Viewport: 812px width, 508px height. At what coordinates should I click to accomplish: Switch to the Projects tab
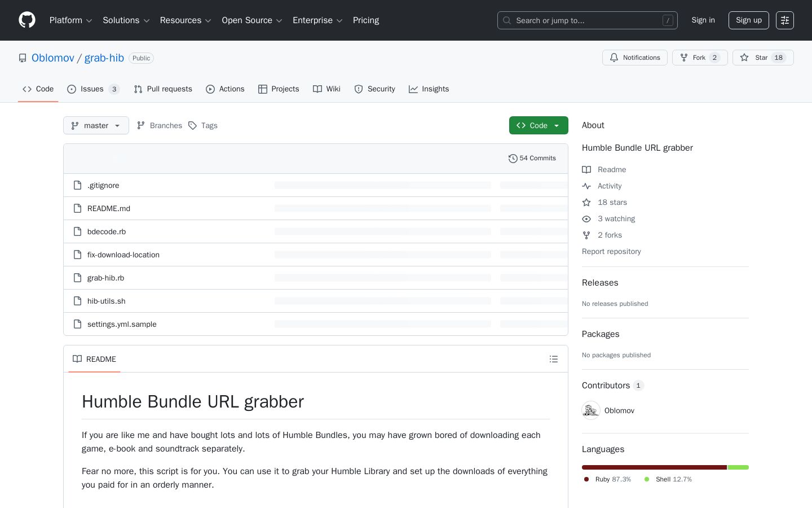tap(279, 89)
